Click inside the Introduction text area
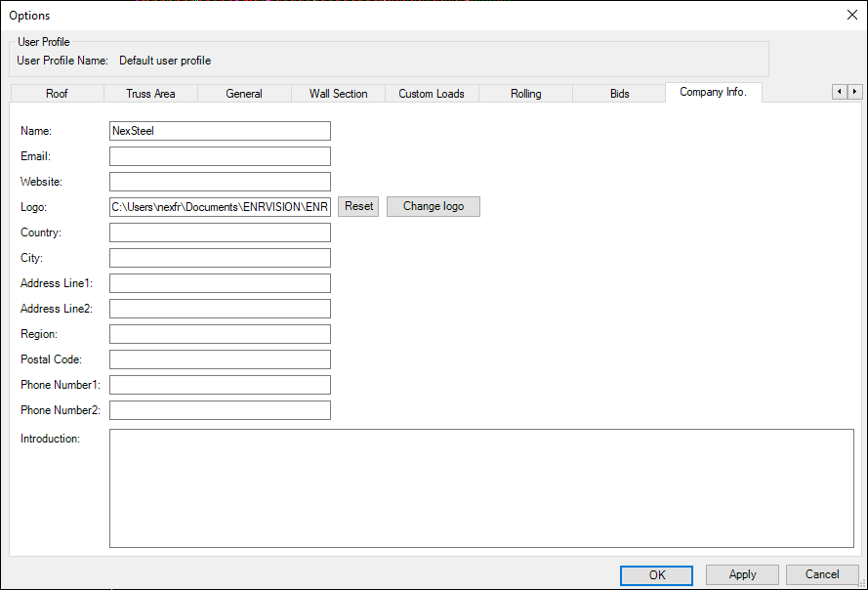868x590 pixels. (481, 487)
